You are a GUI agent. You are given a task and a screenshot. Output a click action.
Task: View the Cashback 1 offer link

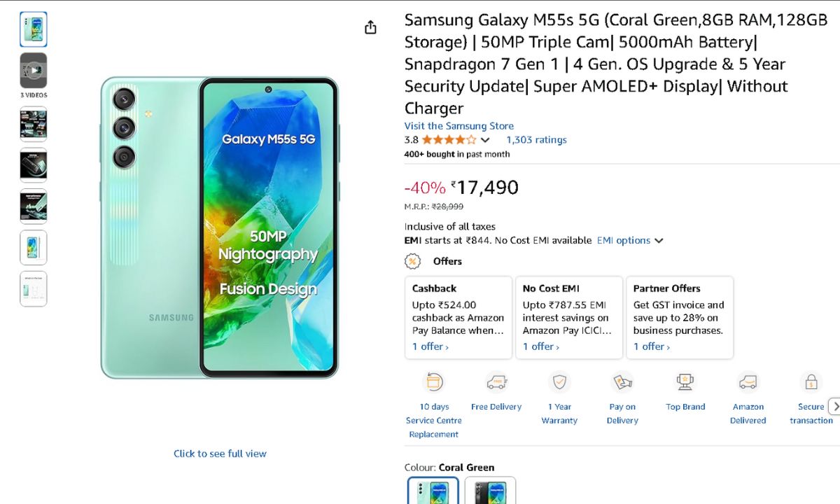[x=430, y=346]
